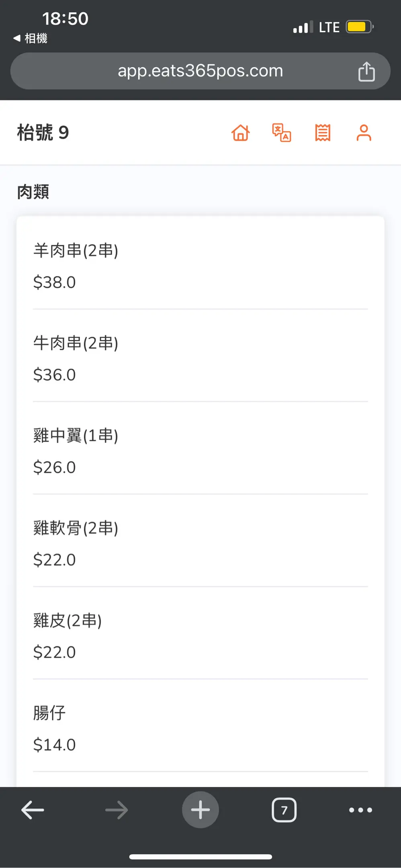Tap the 肉類 category heading

pyautogui.click(x=33, y=192)
